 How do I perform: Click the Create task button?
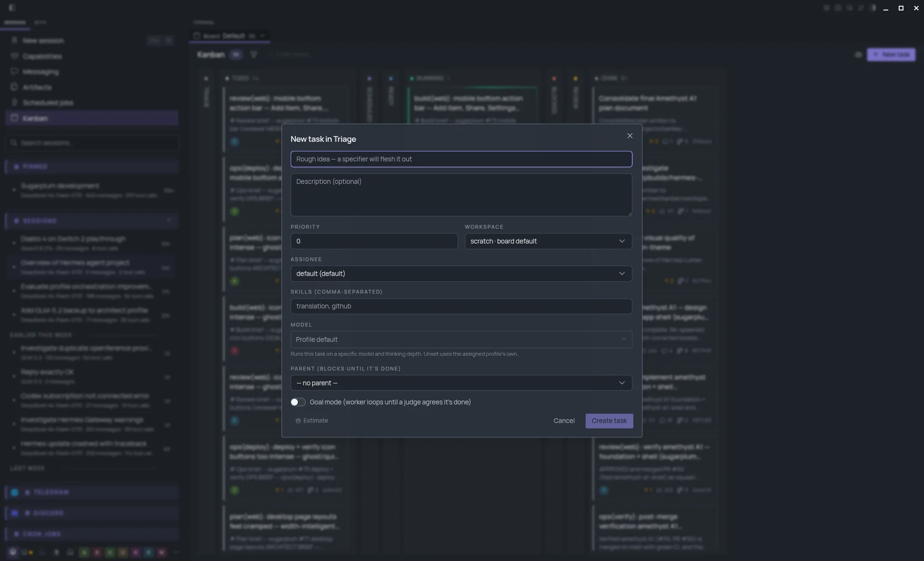click(609, 421)
